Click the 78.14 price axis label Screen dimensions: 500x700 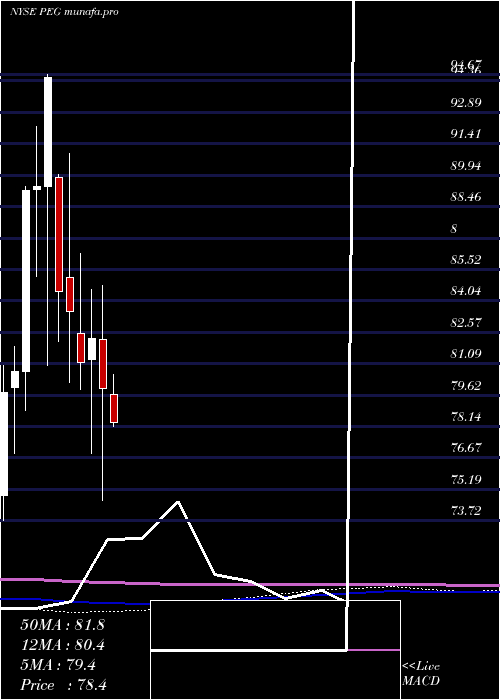pos(466,417)
